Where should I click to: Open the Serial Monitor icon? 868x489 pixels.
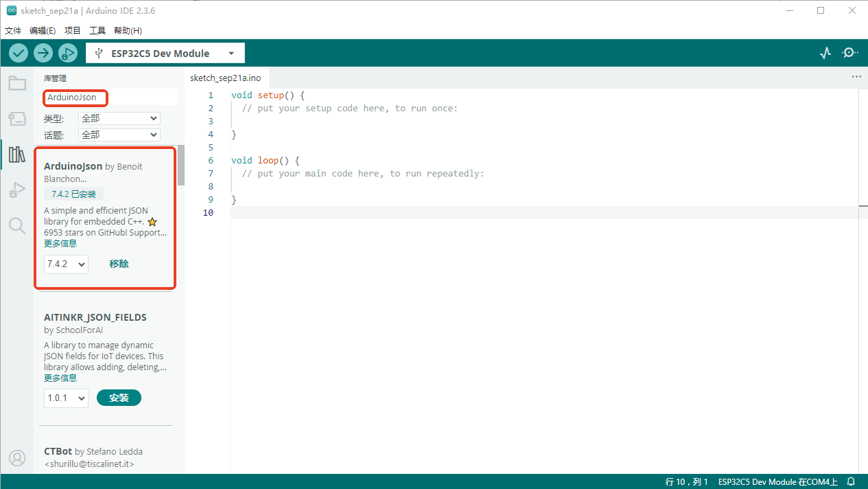(850, 53)
